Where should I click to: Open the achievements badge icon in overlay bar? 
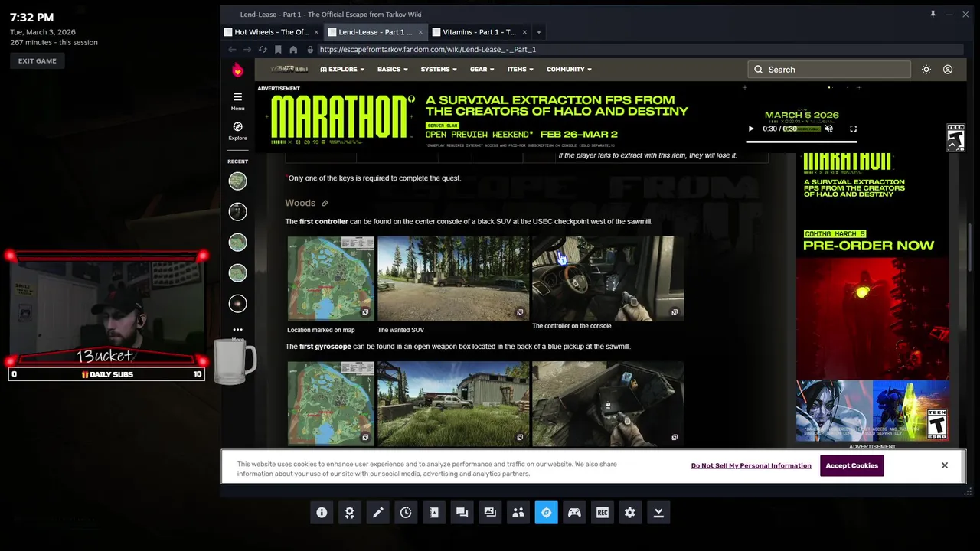tap(350, 513)
